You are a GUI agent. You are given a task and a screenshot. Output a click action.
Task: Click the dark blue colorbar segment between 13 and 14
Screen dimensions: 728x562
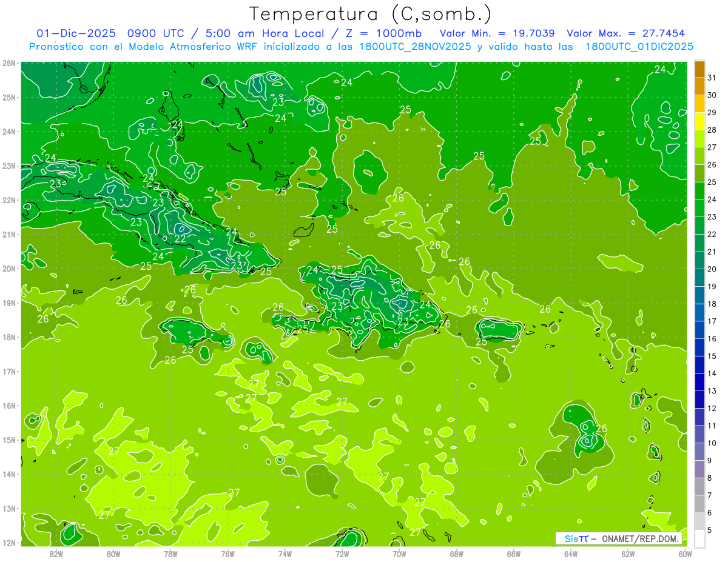pyautogui.click(x=699, y=383)
